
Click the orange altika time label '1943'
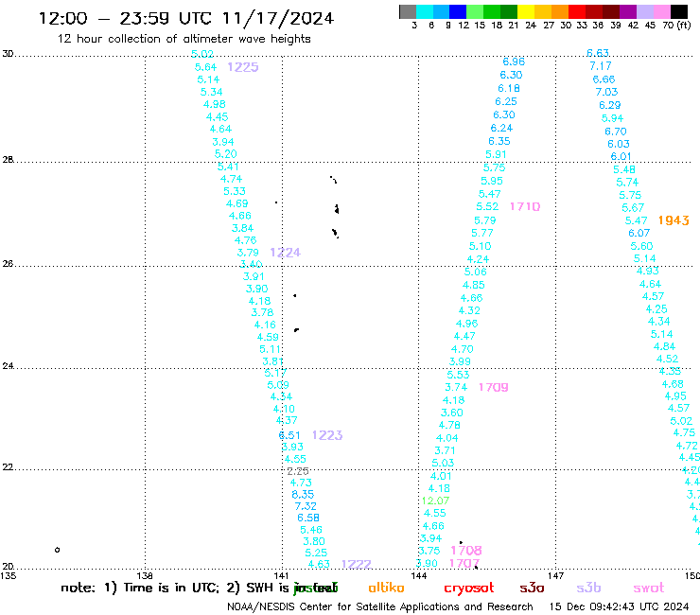[x=674, y=220]
